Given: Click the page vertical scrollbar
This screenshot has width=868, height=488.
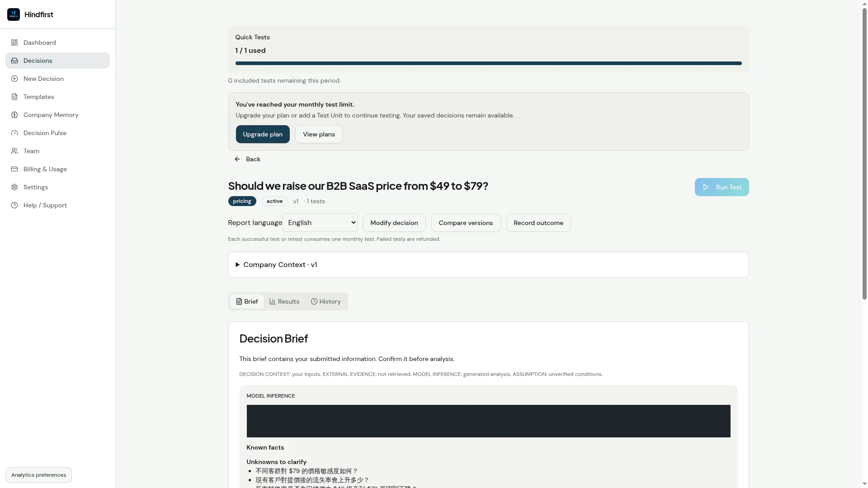Looking at the screenshot, I should [x=864, y=154].
